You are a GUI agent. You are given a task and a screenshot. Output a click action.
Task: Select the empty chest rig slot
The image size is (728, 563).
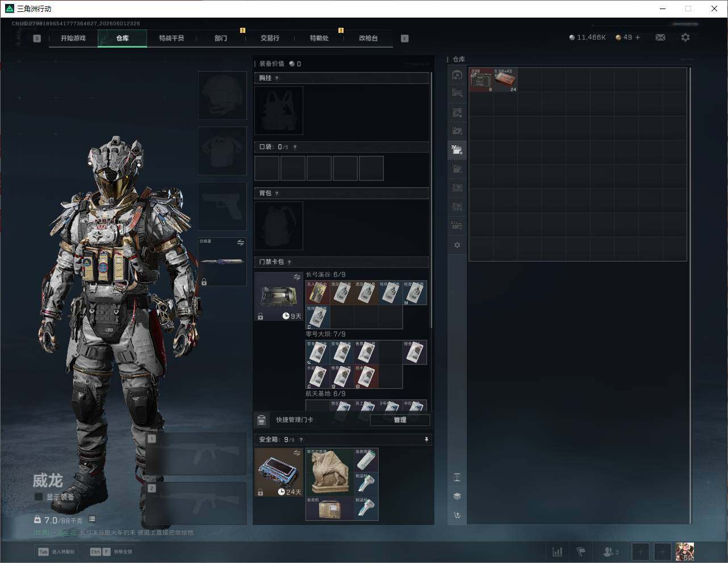point(279,111)
